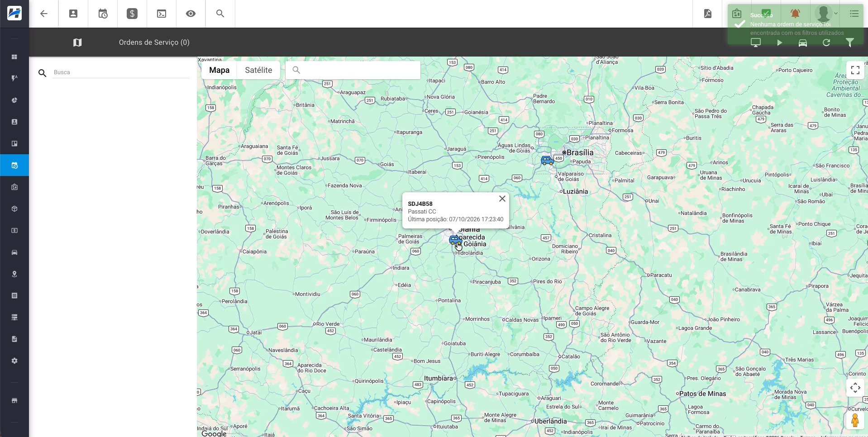This screenshot has width=868, height=437.
Task: Focus the Busca search field
Action: [121, 72]
